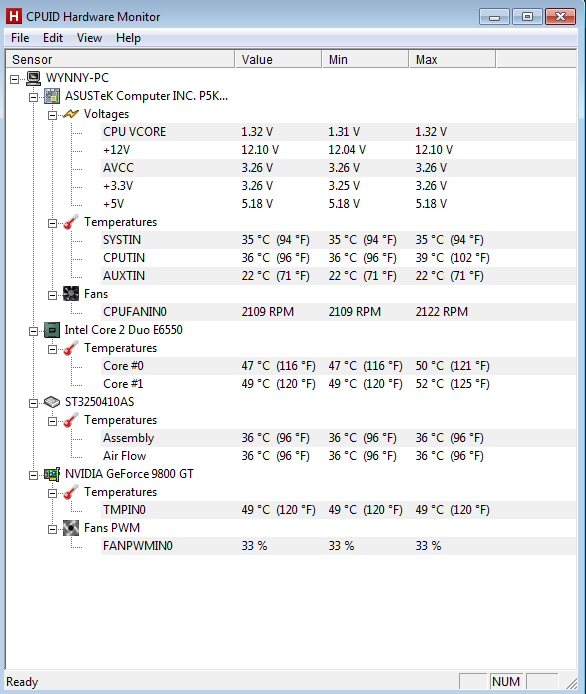The width and height of the screenshot is (586, 694).
Task: Click the CPUID HWMonitor red H title icon
Action: [14, 16]
